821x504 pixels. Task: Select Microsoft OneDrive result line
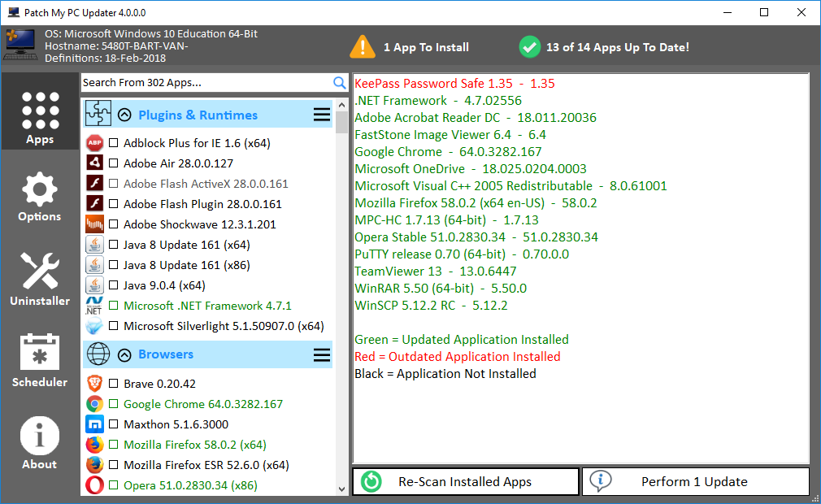[x=470, y=169]
